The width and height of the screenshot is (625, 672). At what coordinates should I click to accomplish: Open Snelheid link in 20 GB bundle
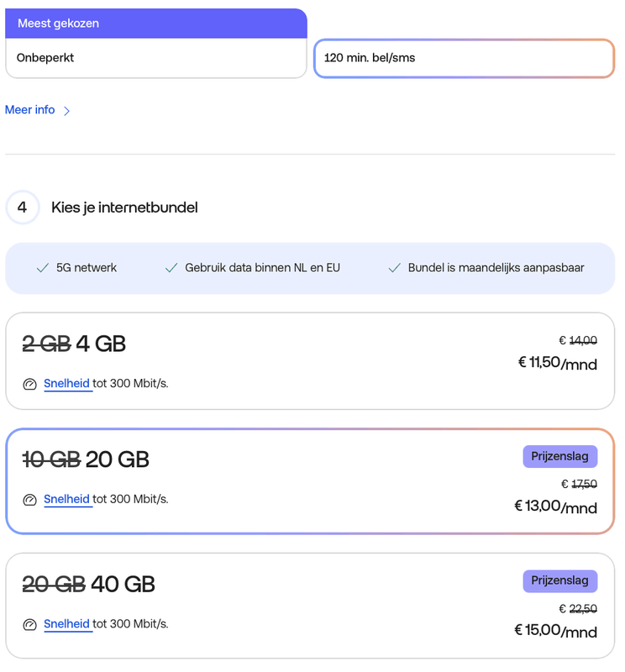pos(67,500)
